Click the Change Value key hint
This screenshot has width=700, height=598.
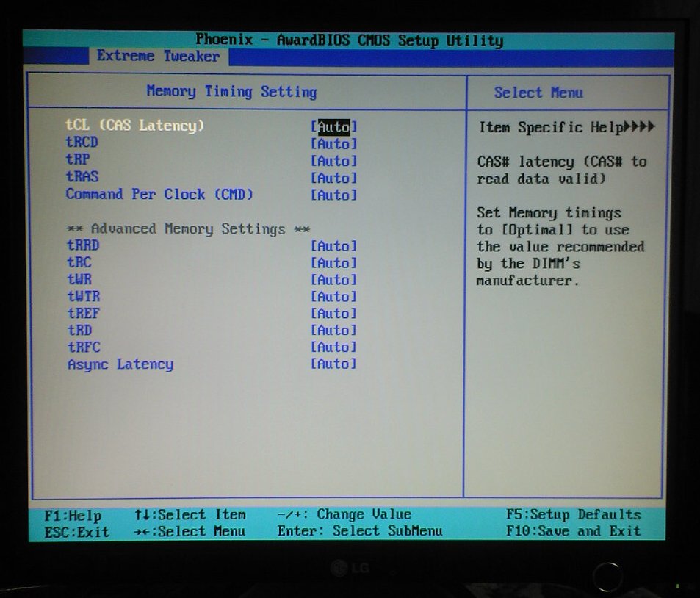click(x=344, y=514)
